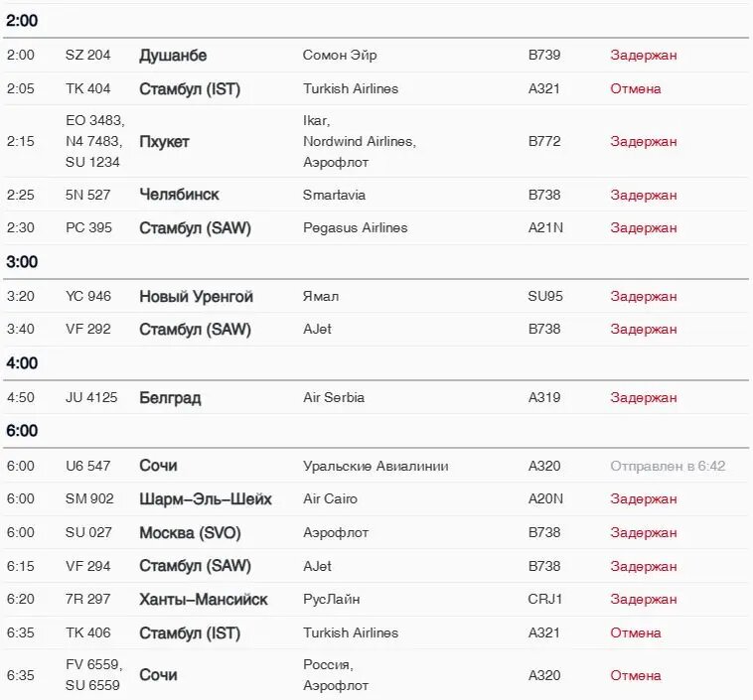Click the 2:00 hour section header

coord(22,21)
